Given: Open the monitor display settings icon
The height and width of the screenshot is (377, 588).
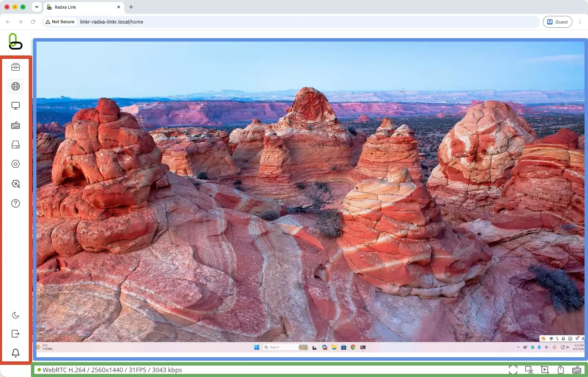Looking at the screenshot, I should click(x=16, y=106).
